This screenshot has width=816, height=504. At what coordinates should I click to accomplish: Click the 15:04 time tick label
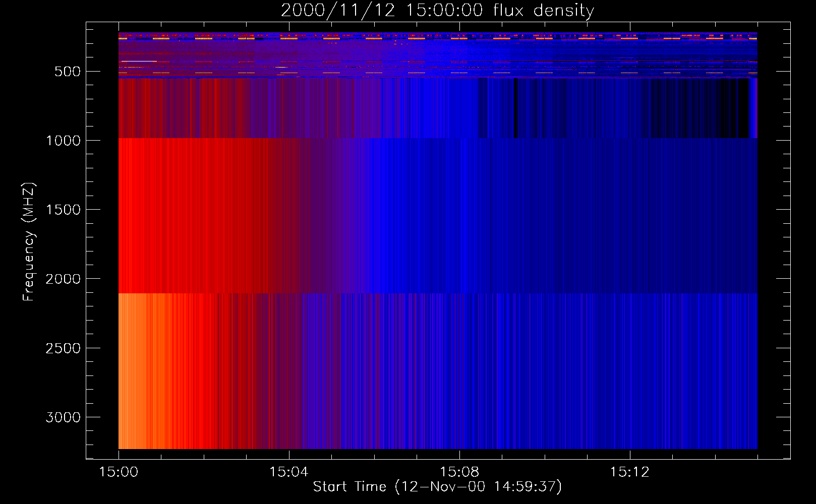coord(288,472)
